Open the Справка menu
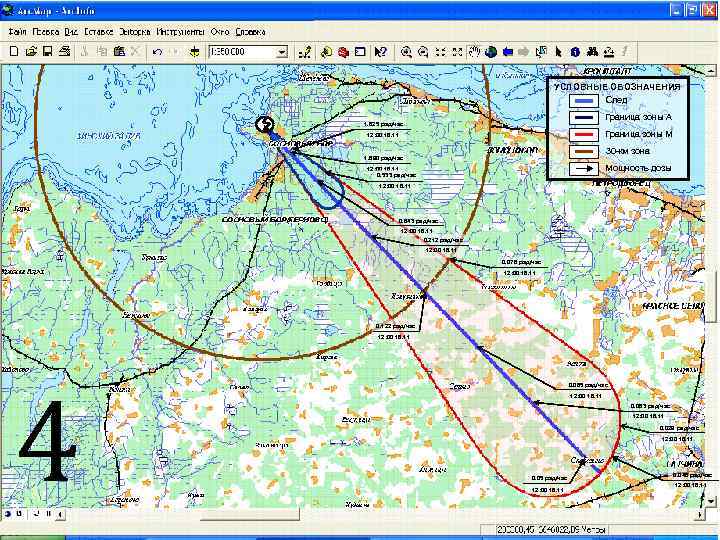 (250, 32)
